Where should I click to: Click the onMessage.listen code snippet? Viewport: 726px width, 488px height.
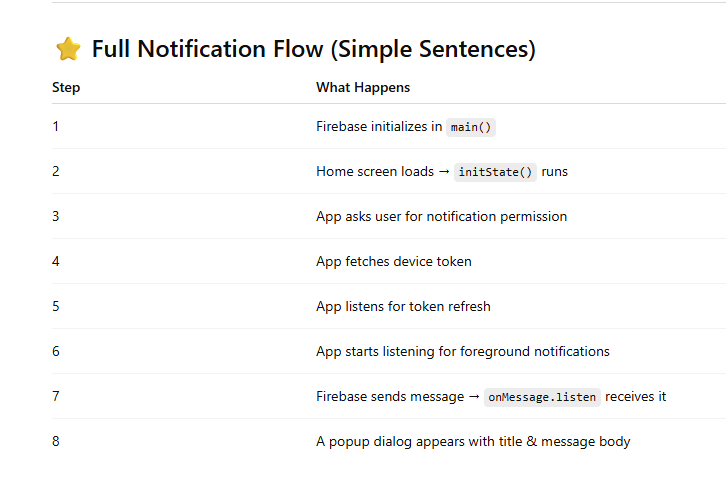tap(542, 397)
